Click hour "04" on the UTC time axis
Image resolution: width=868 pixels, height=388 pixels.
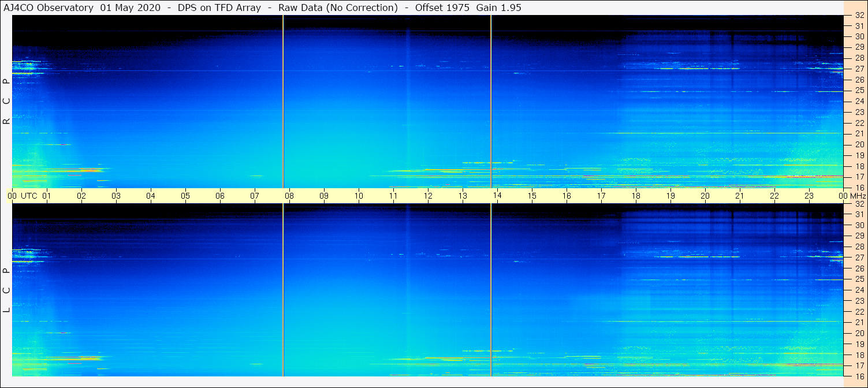click(x=151, y=196)
